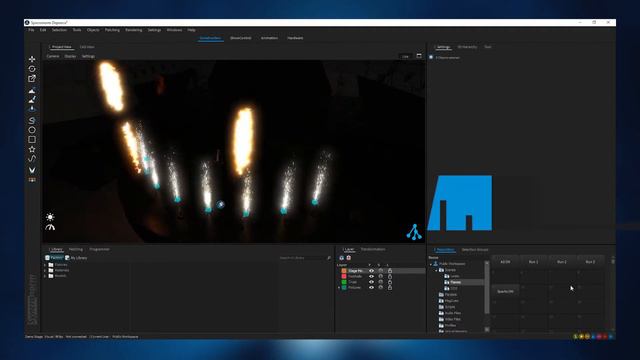Click the yellow status indicator in bottom bar
Screen dimensions: 640x360
pyautogui.click(x=581, y=336)
